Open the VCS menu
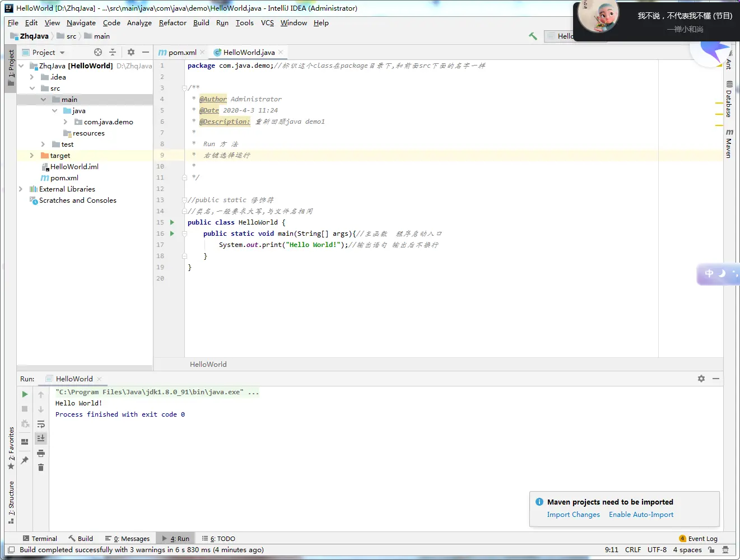Image resolution: width=740 pixels, height=560 pixels. pos(267,23)
